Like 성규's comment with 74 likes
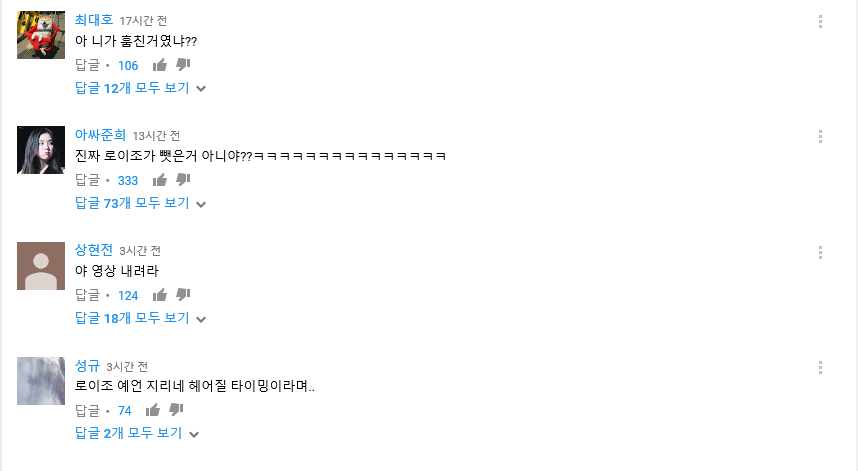 coord(153,410)
